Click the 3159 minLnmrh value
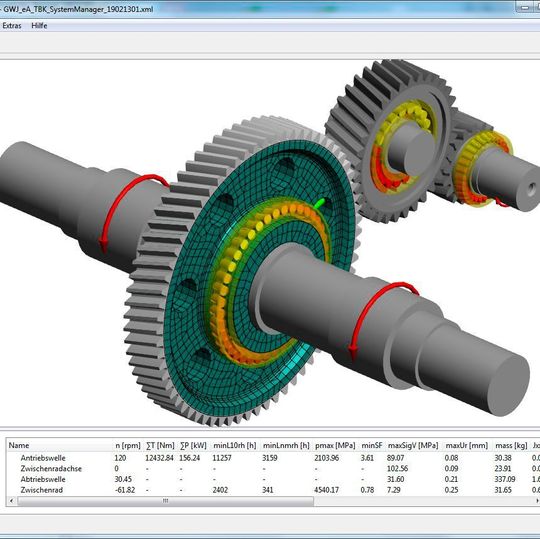This screenshot has width=540, height=539. (x=270, y=458)
